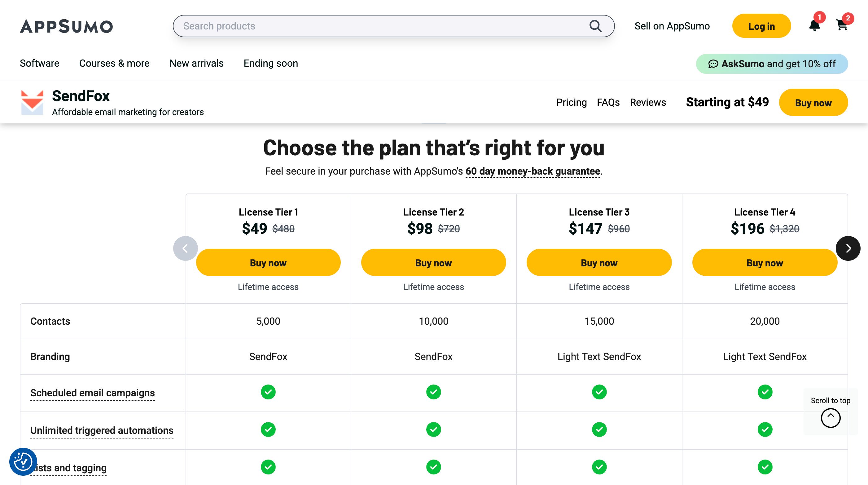This screenshot has height=485, width=868.
Task: Click the next tiers carousel arrow
Action: point(848,249)
